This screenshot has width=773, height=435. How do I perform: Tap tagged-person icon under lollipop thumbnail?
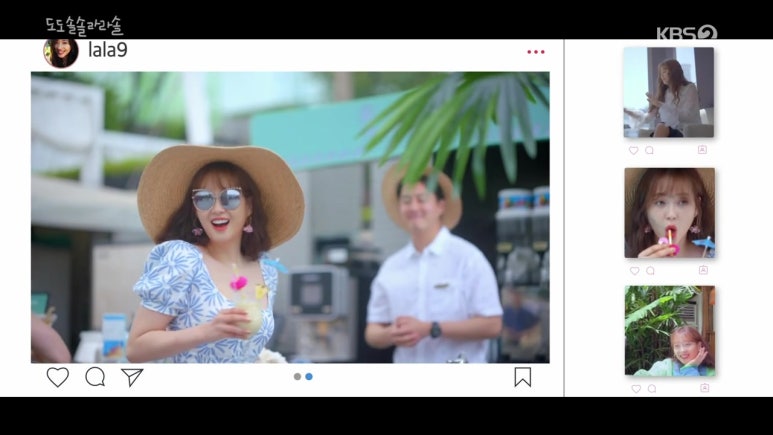click(x=703, y=270)
